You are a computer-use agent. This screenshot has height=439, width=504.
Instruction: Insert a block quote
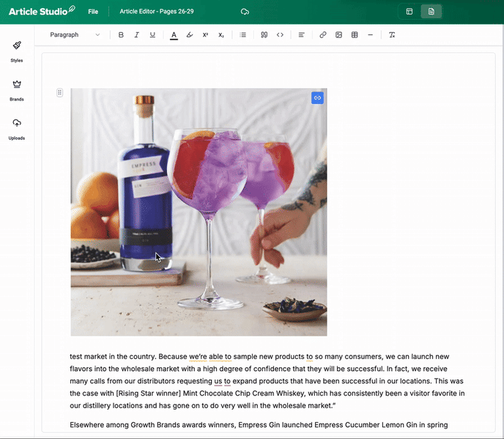click(264, 35)
